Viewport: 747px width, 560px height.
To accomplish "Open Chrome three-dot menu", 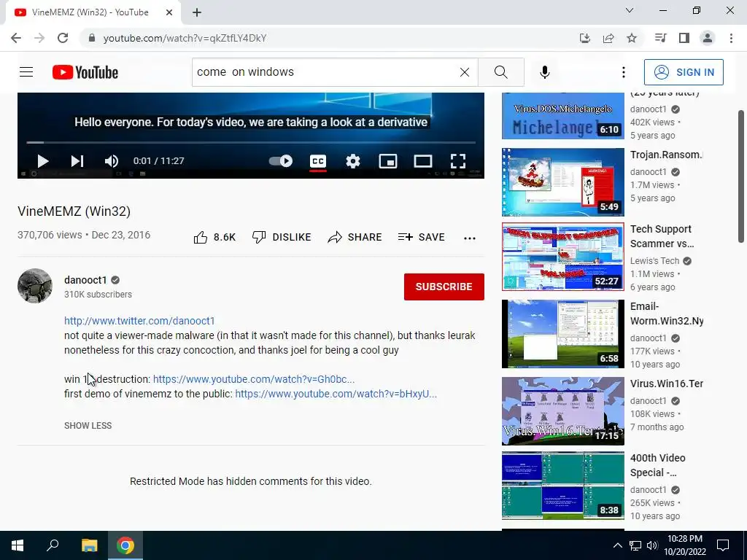I will (731, 38).
